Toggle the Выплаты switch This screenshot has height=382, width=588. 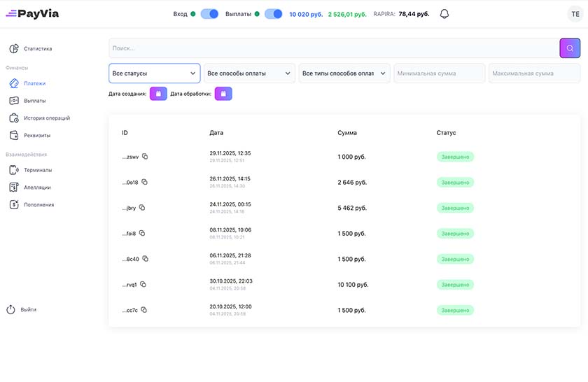[x=274, y=14]
